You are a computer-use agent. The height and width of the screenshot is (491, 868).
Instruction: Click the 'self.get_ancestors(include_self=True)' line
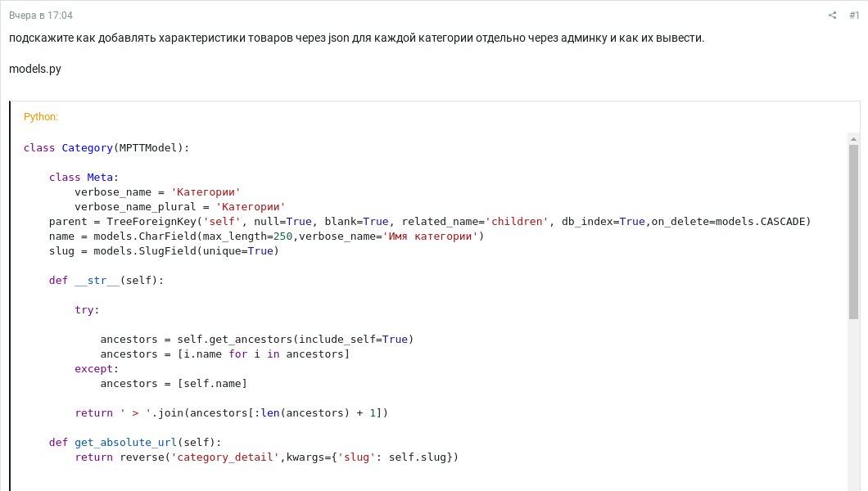[257, 339]
